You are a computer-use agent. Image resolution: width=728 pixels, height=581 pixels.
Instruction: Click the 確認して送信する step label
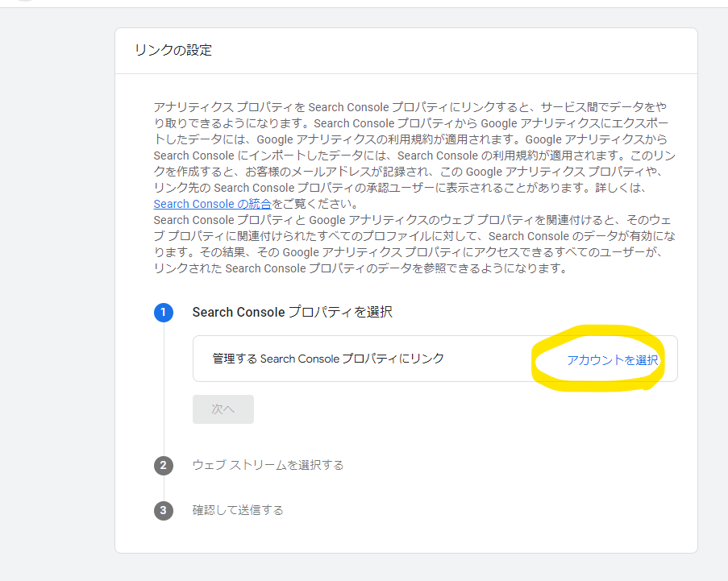click(238, 510)
